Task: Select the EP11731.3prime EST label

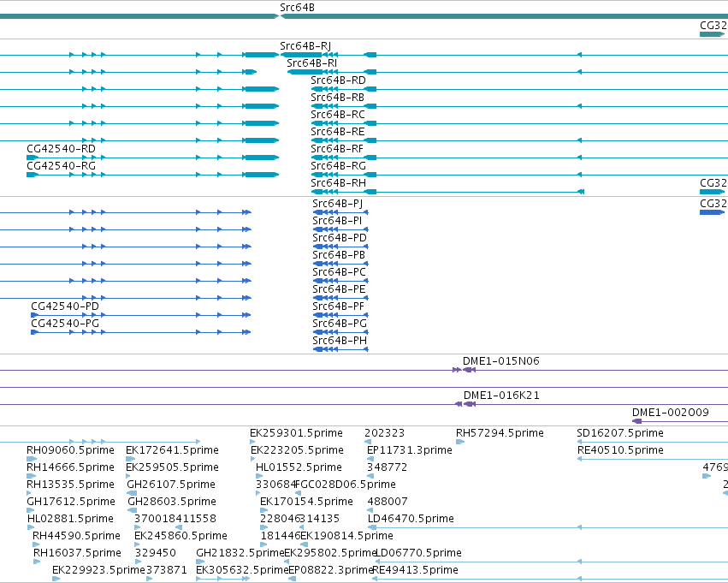Action: (410, 451)
